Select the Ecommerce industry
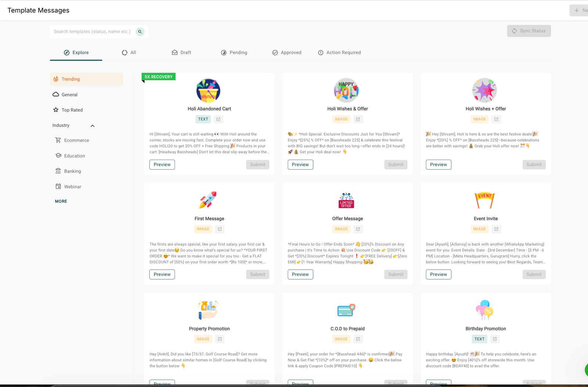The height and width of the screenshot is (387, 588). [x=72, y=141]
